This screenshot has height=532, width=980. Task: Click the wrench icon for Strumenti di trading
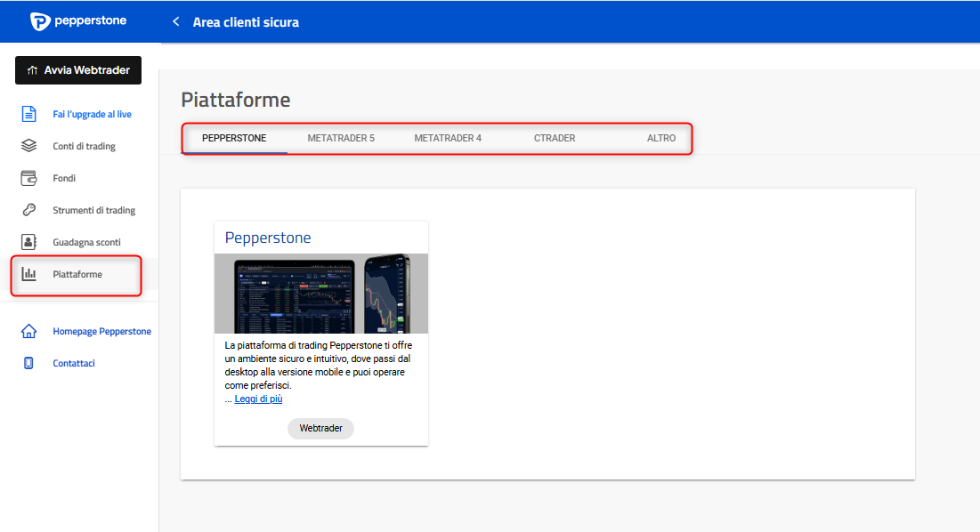point(29,210)
